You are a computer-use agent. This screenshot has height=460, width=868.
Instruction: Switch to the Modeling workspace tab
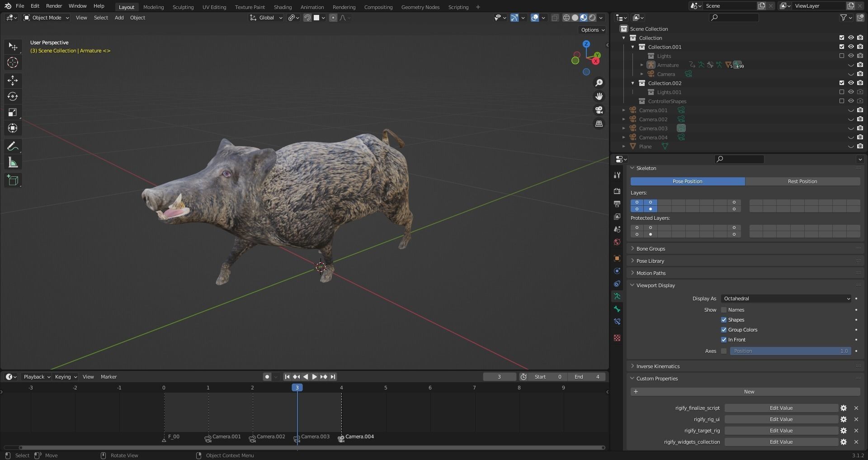(x=153, y=7)
